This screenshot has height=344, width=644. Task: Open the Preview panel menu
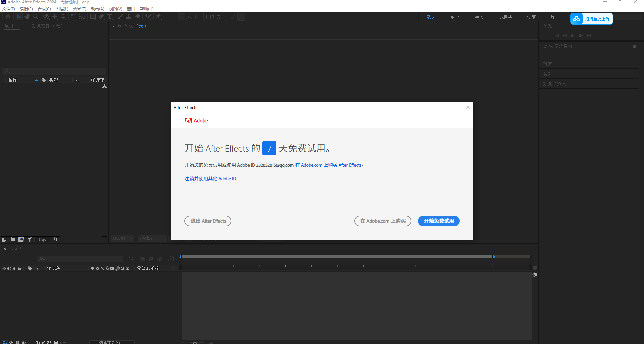pos(557,26)
